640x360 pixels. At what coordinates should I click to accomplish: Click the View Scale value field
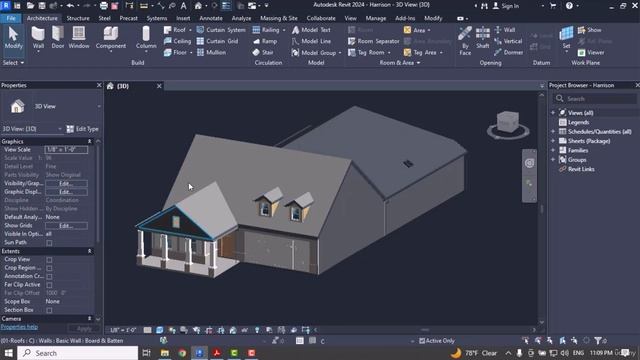[x=66, y=150]
